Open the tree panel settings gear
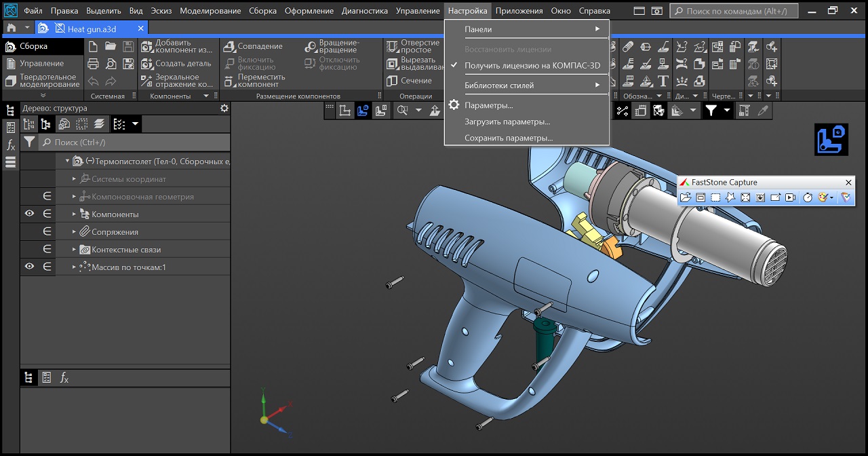 point(224,109)
